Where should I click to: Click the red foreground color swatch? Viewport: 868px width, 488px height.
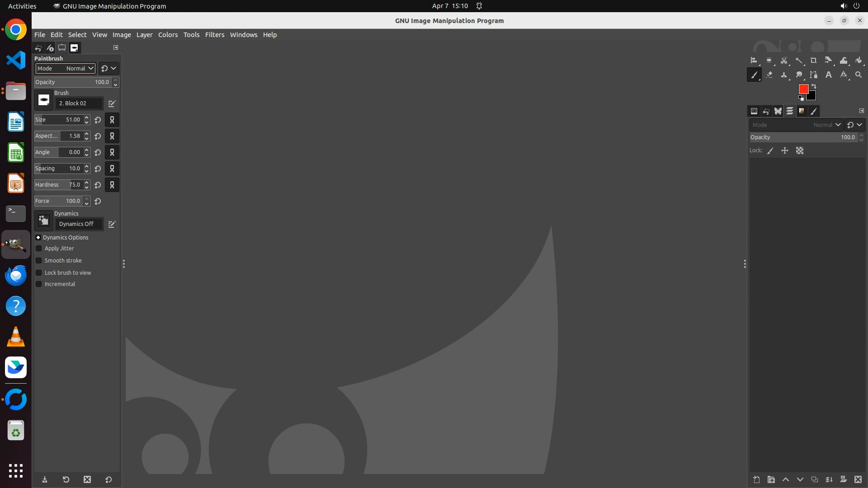[803, 89]
